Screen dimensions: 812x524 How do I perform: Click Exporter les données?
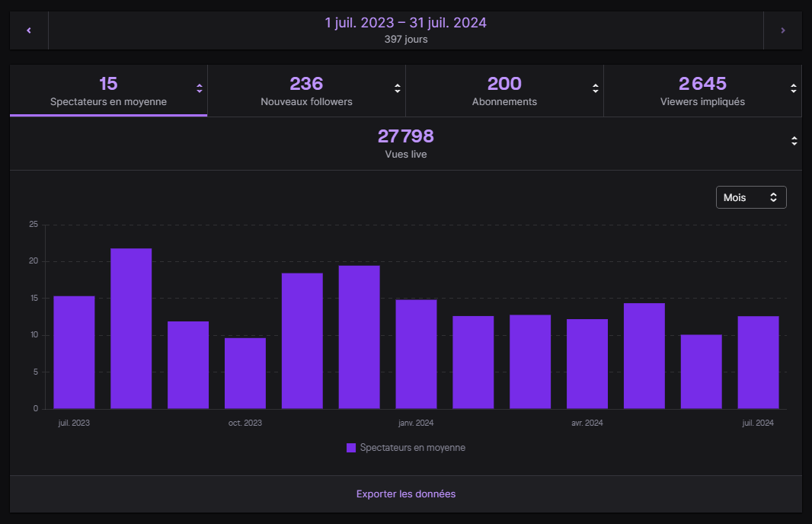pos(405,494)
